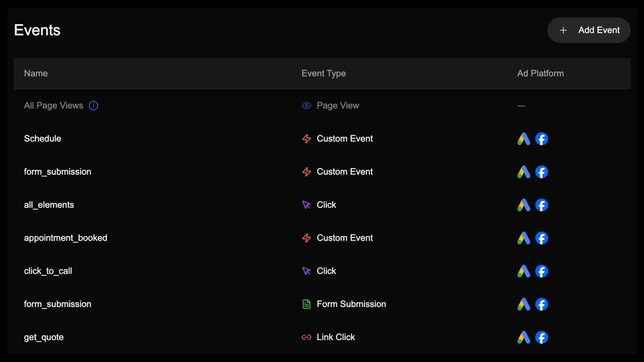Click the Name column header
Viewport: 644px width, 362px height.
[36, 73]
